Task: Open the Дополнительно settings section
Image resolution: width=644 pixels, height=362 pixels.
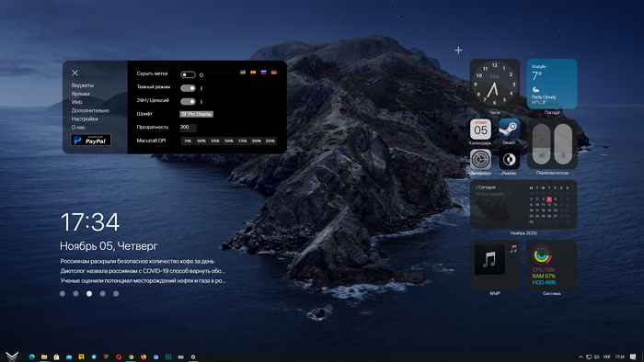Action: point(90,110)
